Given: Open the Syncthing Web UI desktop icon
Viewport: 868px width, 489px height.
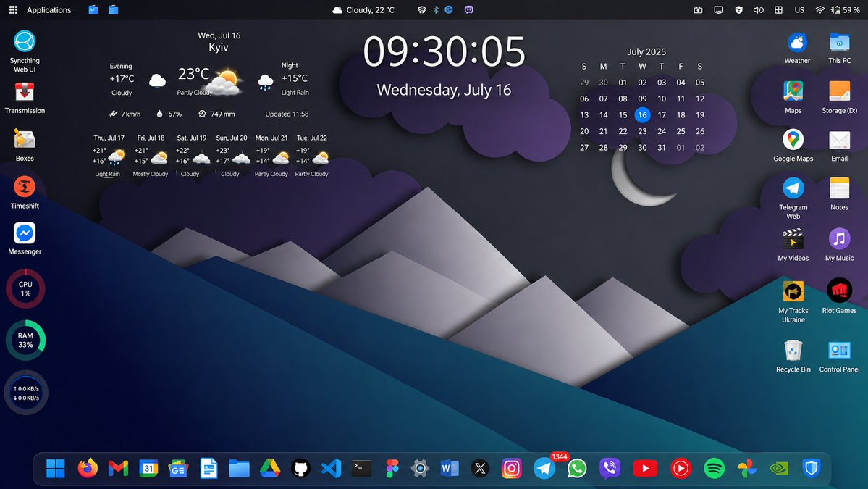Looking at the screenshot, I should click(25, 51).
